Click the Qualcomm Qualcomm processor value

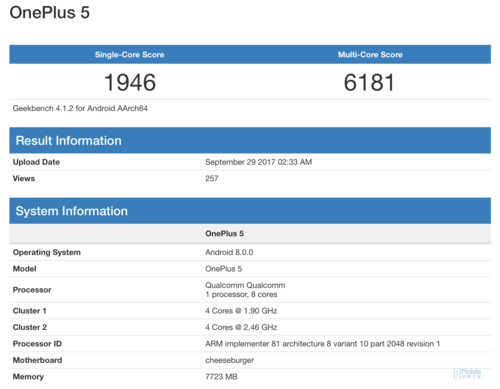(x=245, y=285)
